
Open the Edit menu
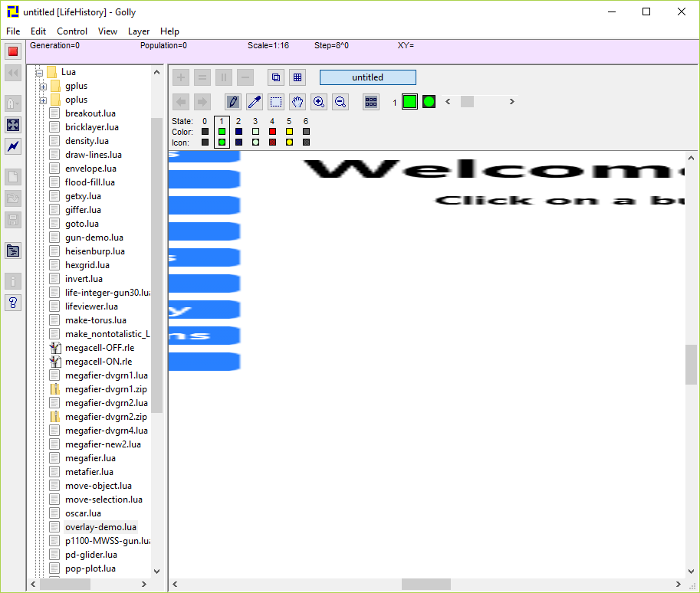pos(38,31)
